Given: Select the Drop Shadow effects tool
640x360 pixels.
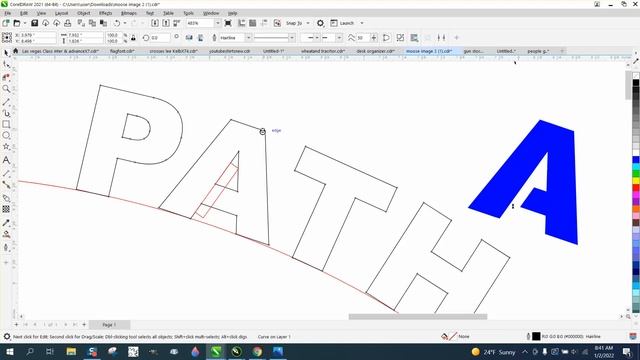Looking at the screenshot, I should [6, 198].
